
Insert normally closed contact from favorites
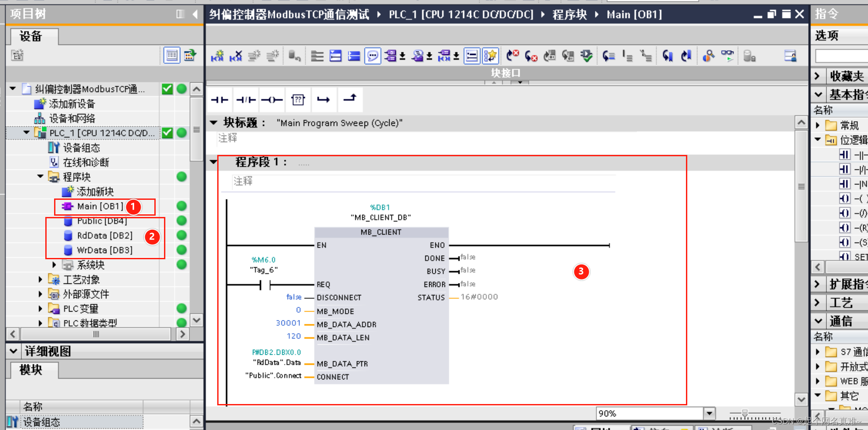246,100
